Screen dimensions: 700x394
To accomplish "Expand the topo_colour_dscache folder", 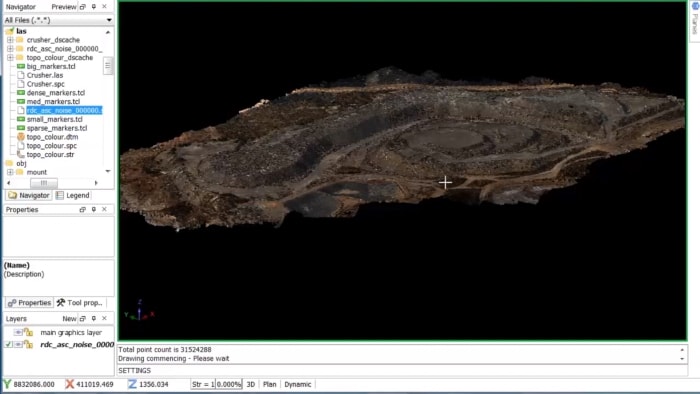I will (10, 58).
